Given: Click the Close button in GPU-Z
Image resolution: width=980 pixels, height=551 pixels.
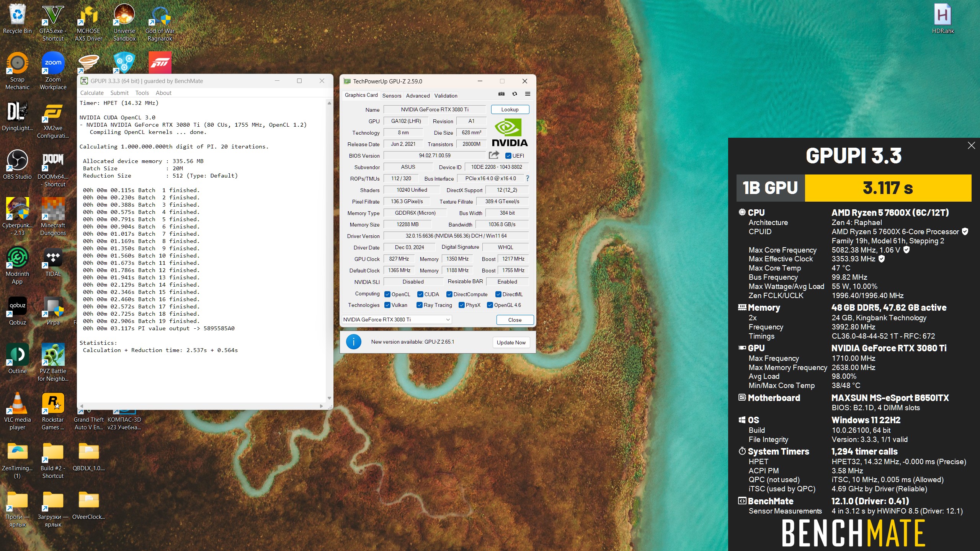Looking at the screenshot, I should pos(515,320).
